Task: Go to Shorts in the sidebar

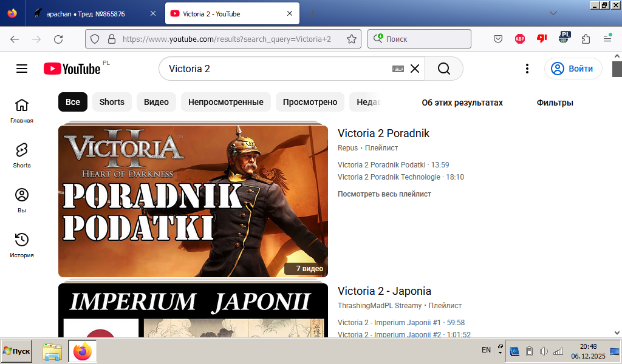Action: click(22, 155)
